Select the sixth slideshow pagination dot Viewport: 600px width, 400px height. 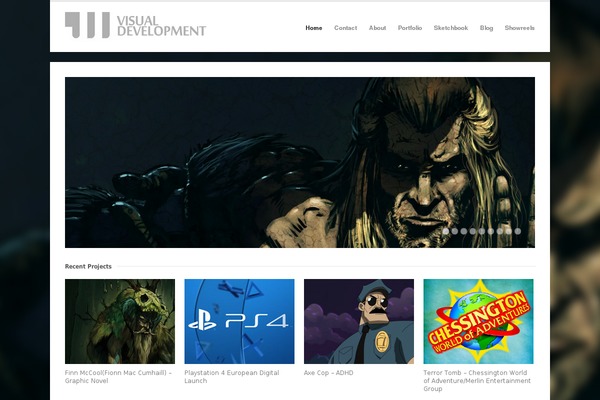pos(491,231)
